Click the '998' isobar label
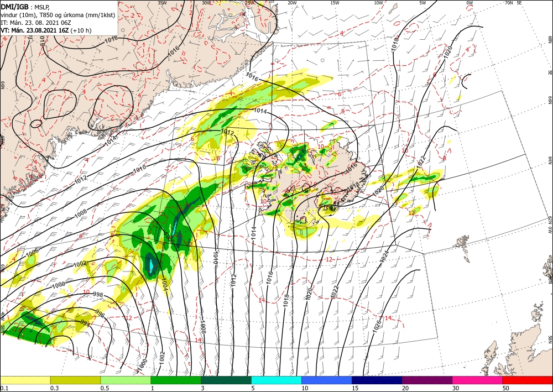This screenshot has height=392, width=553. tap(98, 294)
